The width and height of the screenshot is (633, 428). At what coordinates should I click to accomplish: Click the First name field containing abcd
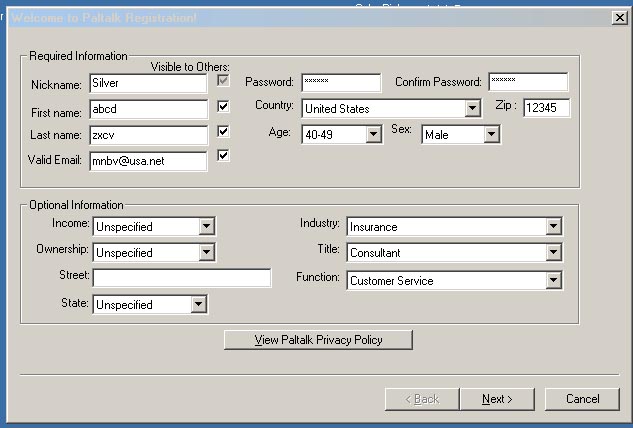coord(148,109)
